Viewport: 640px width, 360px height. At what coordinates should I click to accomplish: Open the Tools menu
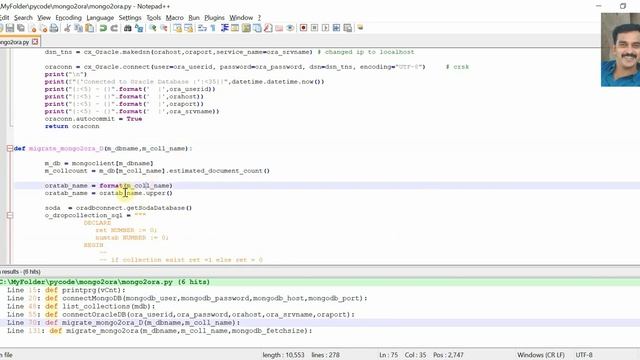tap(153, 18)
